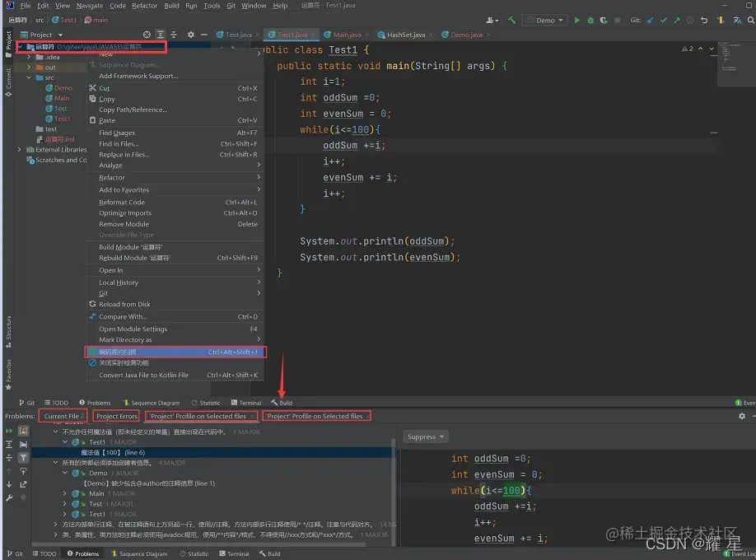
Task: Open the Current File problems tab
Action: click(63, 416)
